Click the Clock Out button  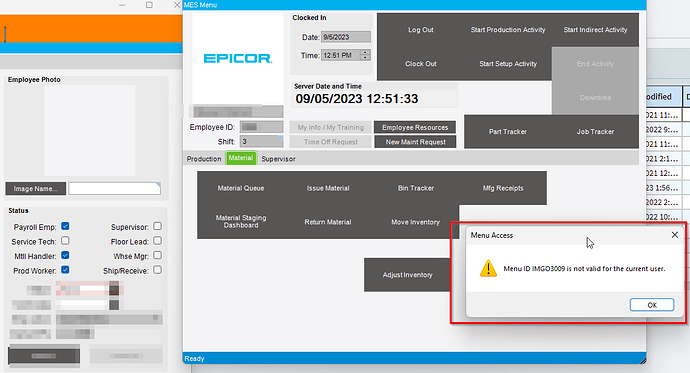(421, 64)
